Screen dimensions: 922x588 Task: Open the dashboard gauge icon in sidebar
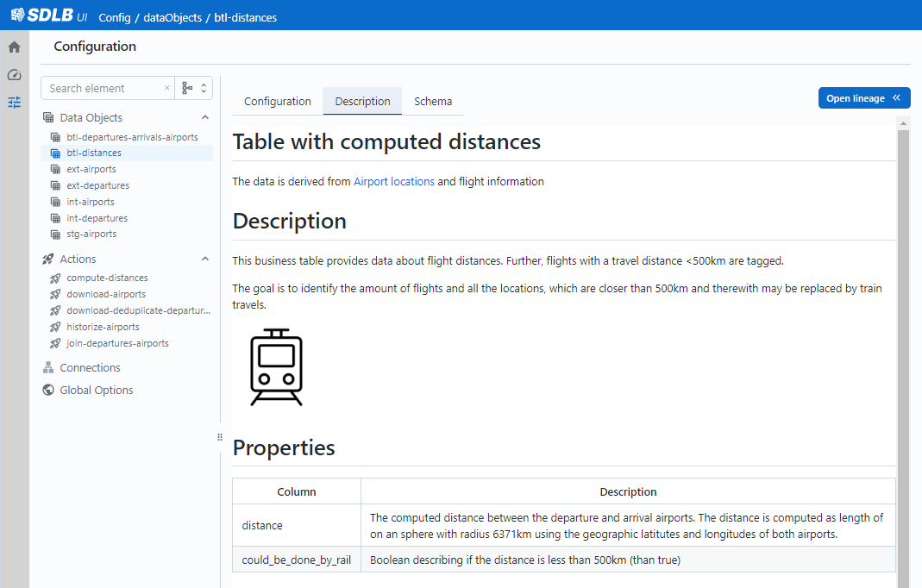[x=14, y=75]
